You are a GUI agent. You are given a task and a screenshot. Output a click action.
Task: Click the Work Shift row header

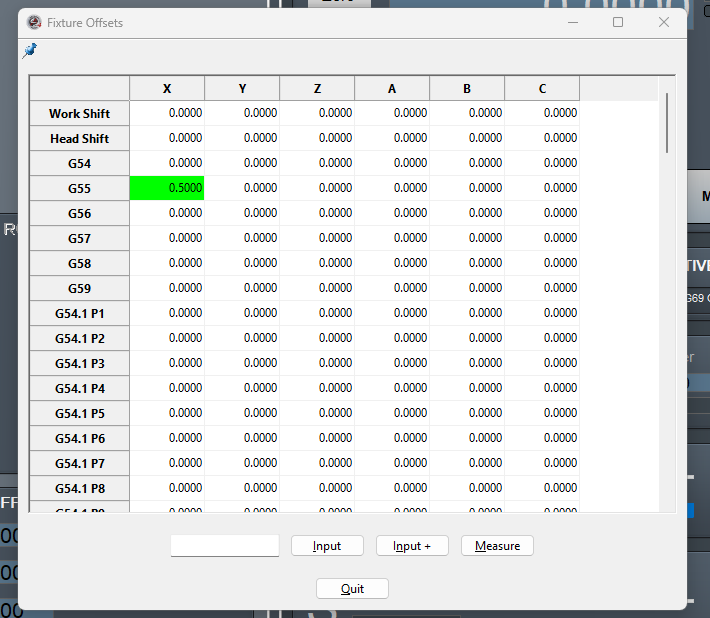point(80,113)
